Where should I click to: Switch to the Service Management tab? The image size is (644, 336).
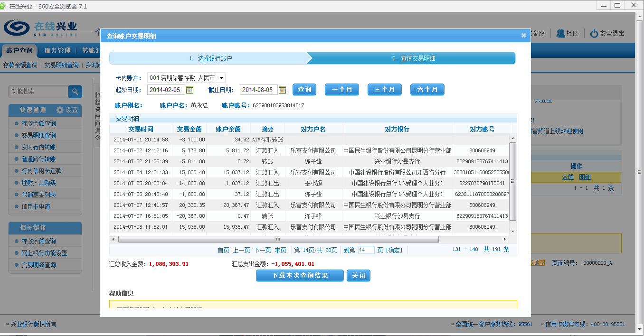point(57,50)
